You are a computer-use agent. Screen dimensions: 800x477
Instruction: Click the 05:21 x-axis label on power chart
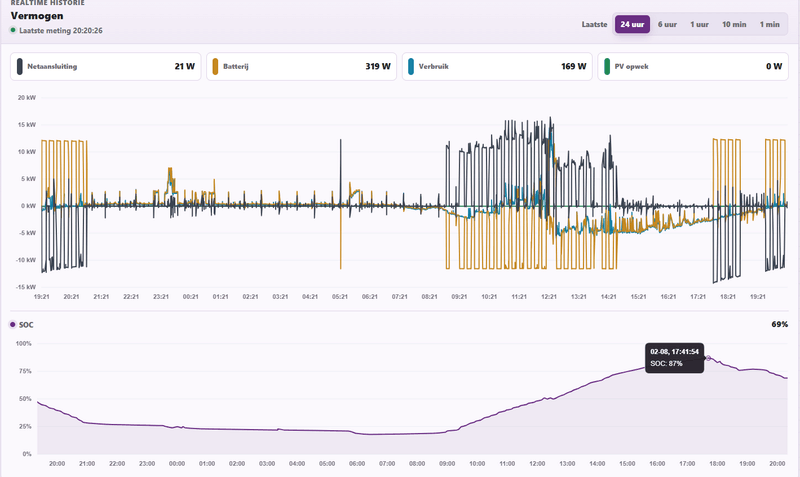click(x=340, y=296)
